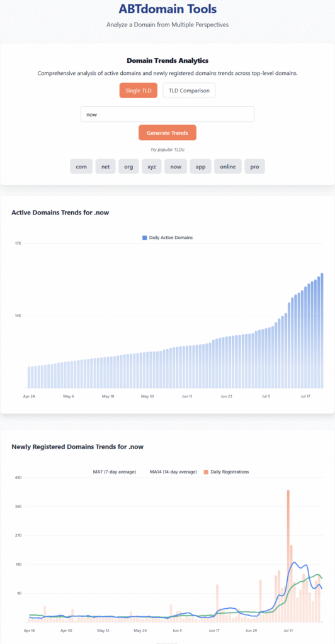This screenshot has width=335, height=644.
Task: Choose the com popular TLD chip
Action: pos(81,167)
